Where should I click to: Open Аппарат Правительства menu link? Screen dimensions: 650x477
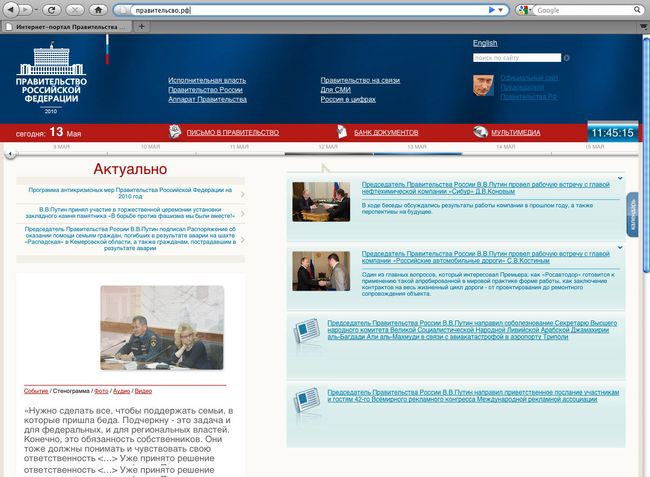(x=207, y=99)
